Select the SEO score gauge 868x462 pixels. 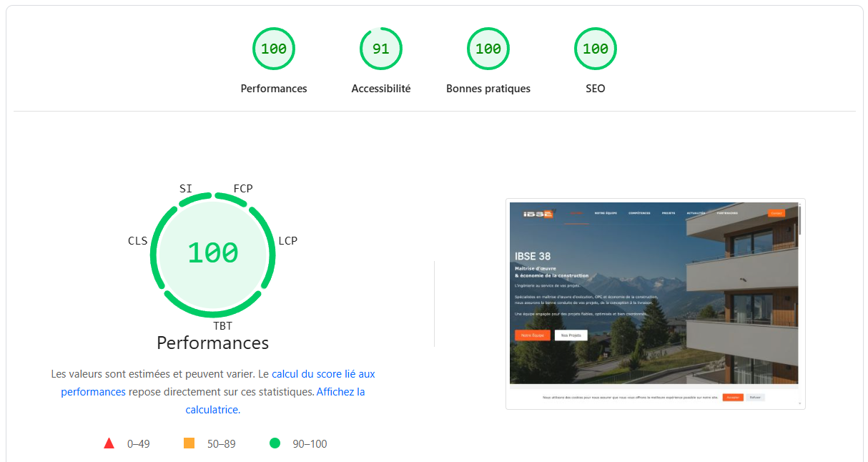coord(596,49)
